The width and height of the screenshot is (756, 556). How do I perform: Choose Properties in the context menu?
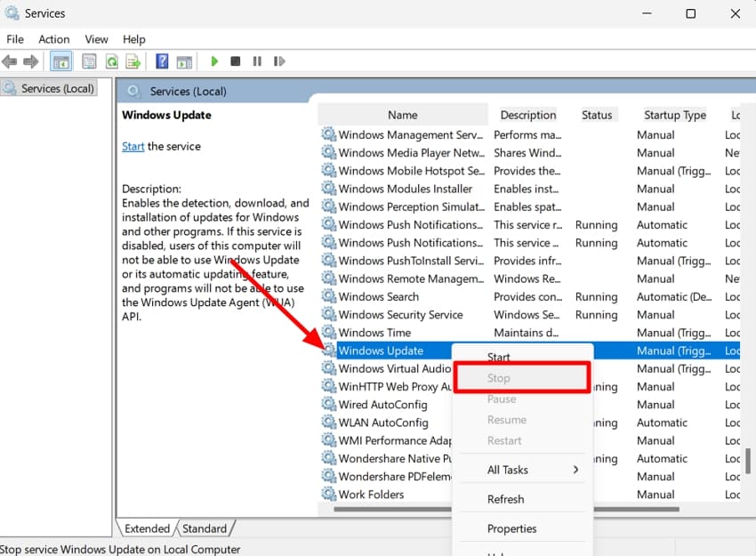[x=511, y=528]
